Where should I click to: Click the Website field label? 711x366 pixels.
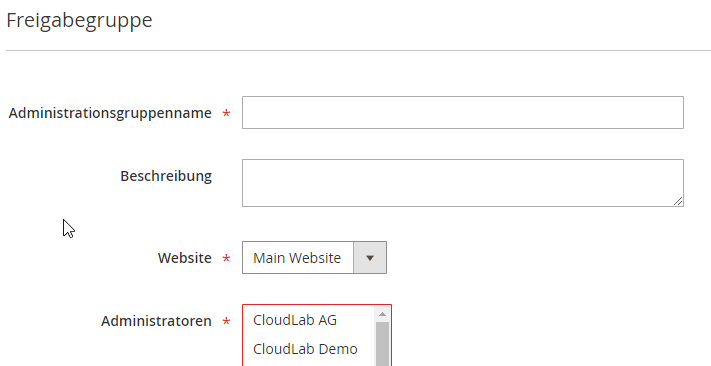pos(185,258)
